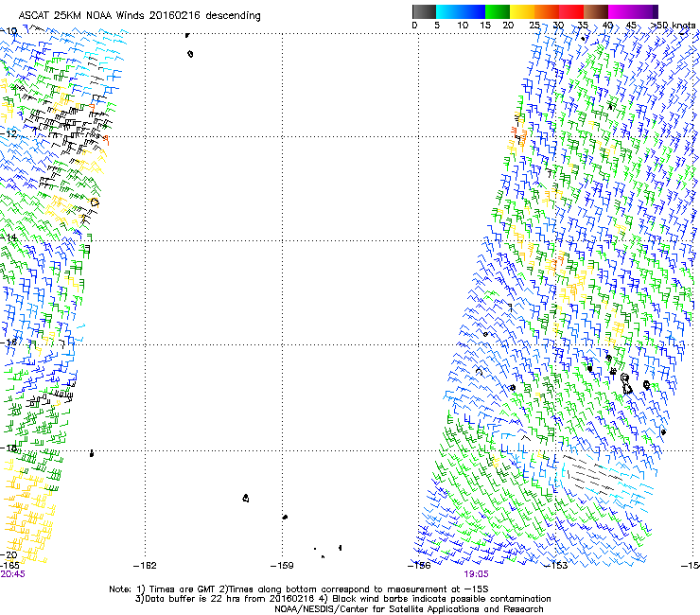The width and height of the screenshot is (700, 615).
Task: Click the "-159" longitude label
Action: pyautogui.click(x=282, y=566)
